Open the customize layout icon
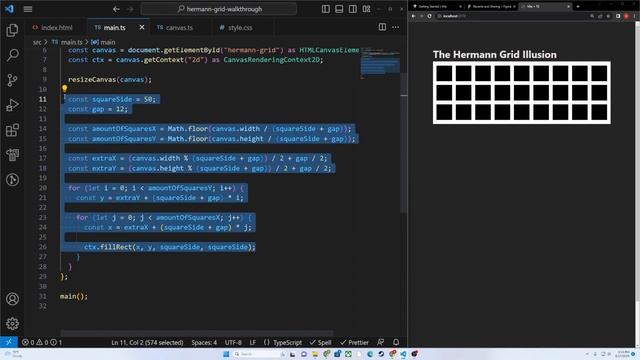 pyautogui.click(x=367, y=9)
